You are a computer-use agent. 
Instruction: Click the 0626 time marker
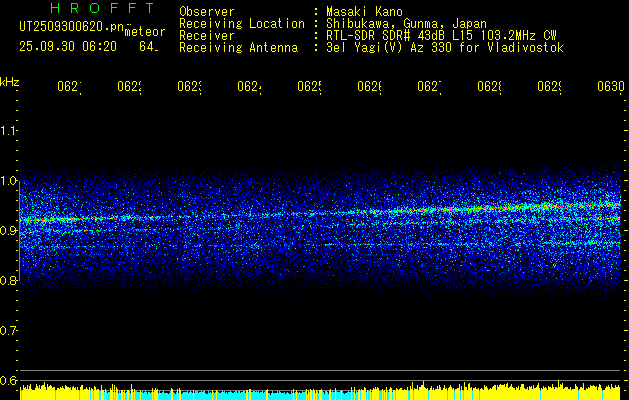369,87
